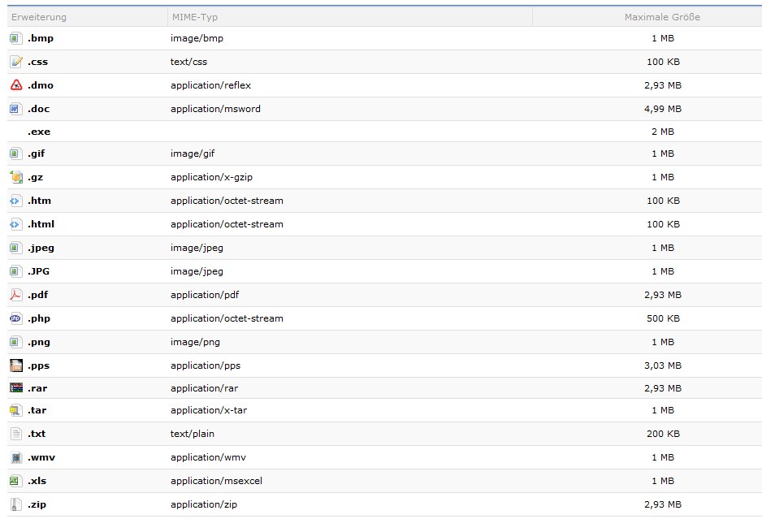Click the .php file icon
The height and width of the screenshot is (532, 762).
[15, 318]
